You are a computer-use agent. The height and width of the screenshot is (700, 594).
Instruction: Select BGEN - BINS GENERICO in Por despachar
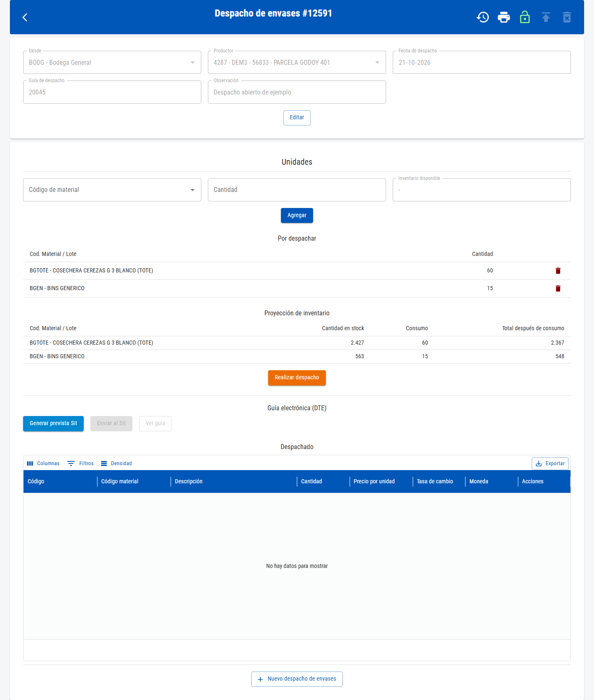click(297, 289)
